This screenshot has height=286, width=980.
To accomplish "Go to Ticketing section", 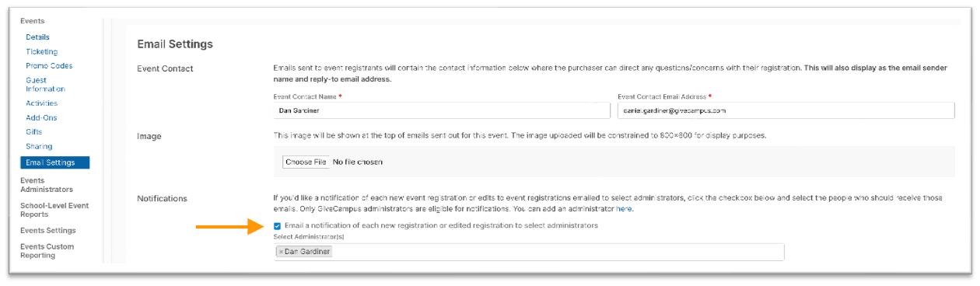I will tap(41, 52).
